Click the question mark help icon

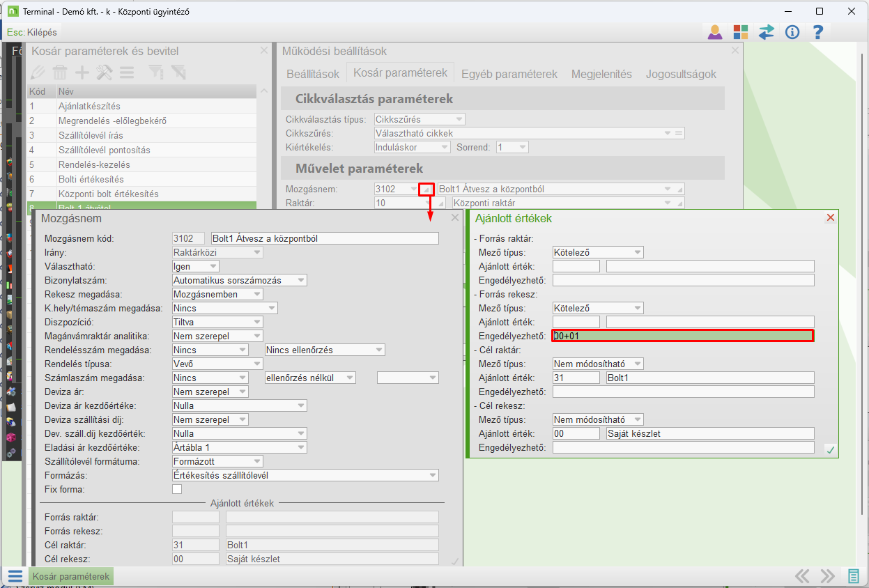click(818, 32)
